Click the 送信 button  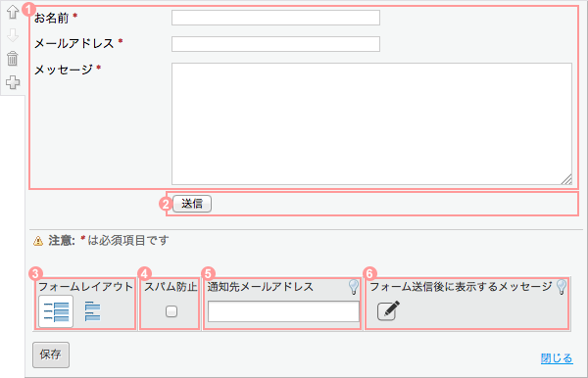(x=192, y=204)
